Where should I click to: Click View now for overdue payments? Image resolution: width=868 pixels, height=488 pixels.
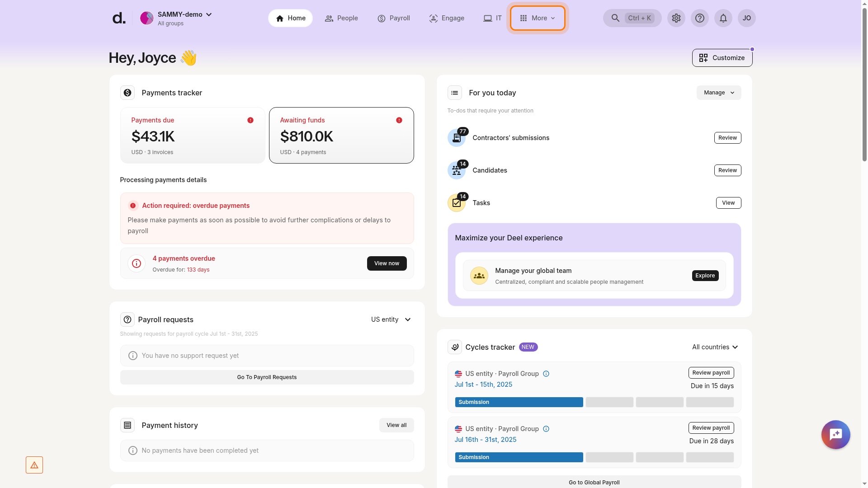tap(387, 263)
